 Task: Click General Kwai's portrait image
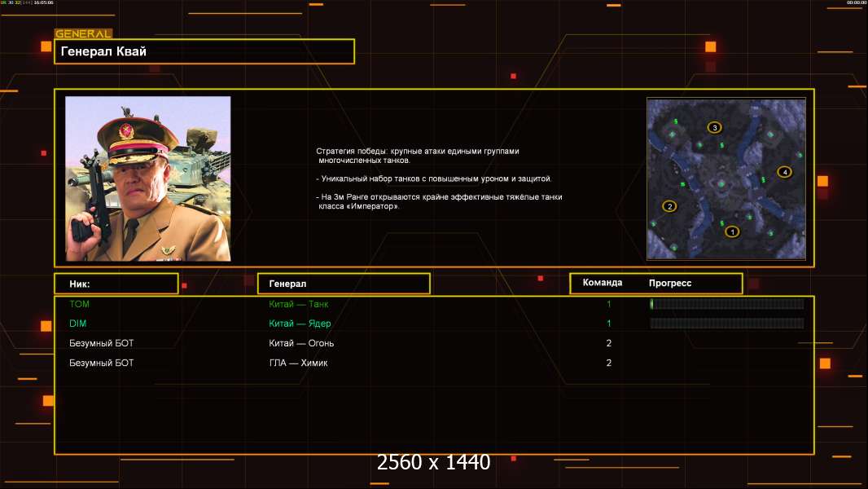point(148,178)
